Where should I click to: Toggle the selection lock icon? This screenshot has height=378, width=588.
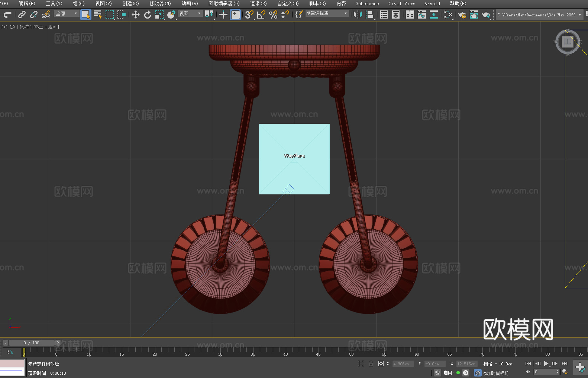click(x=371, y=364)
